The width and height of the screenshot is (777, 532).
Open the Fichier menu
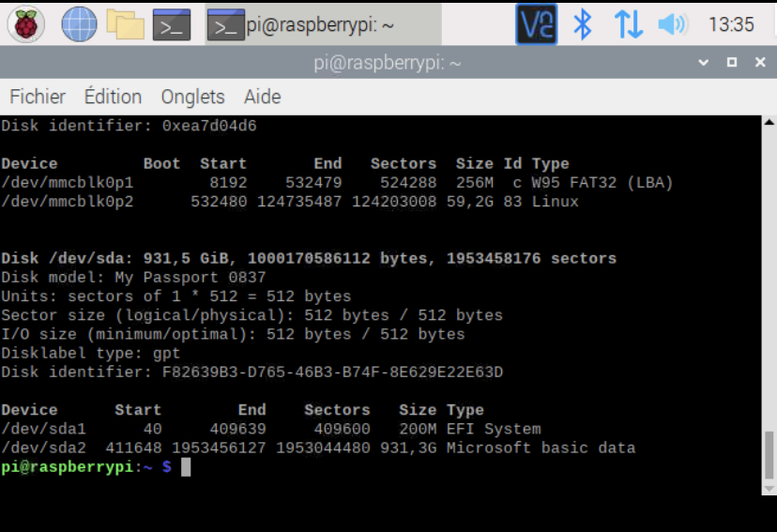(38, 97)
